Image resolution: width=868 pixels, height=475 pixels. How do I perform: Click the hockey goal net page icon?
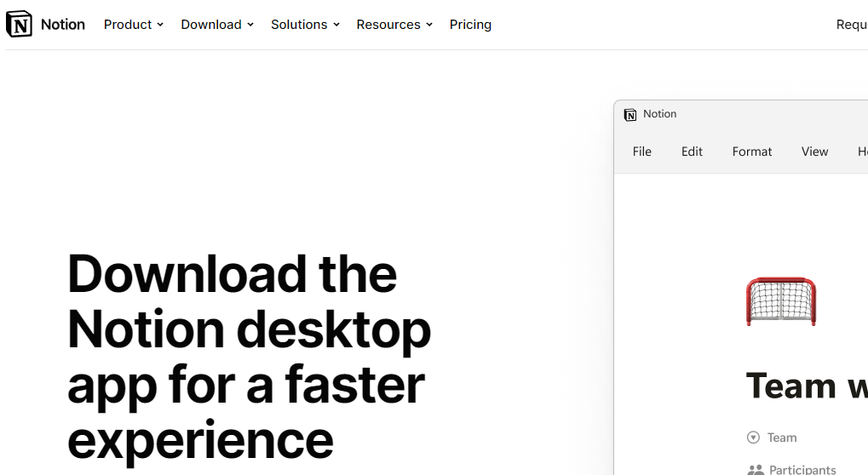(781, 301)
